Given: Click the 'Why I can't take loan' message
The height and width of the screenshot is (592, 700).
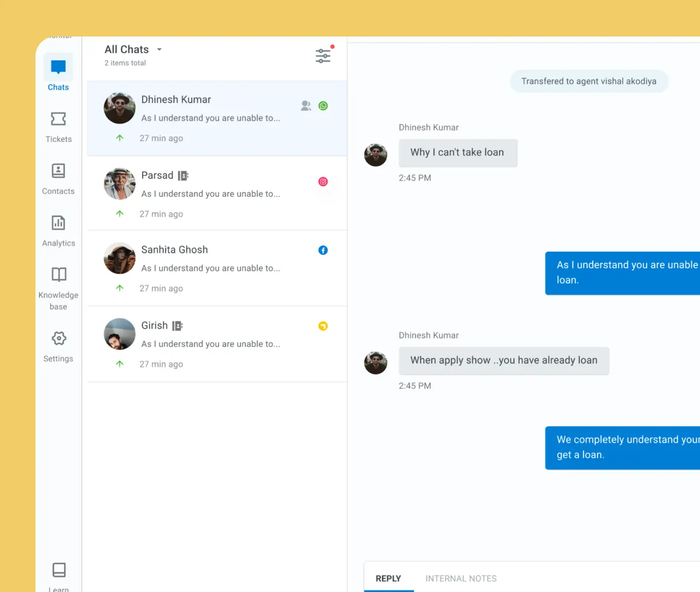Looking at the screenshot, I should pyautogui.click(x=457, y=152).
